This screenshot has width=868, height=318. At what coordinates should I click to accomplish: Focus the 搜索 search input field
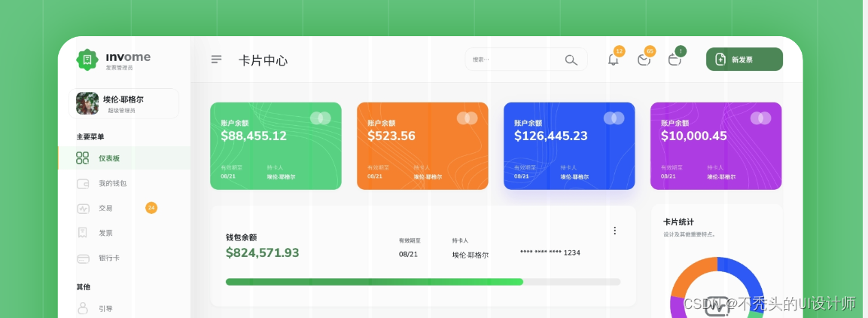pyautogui.click(x=526, y=60)
